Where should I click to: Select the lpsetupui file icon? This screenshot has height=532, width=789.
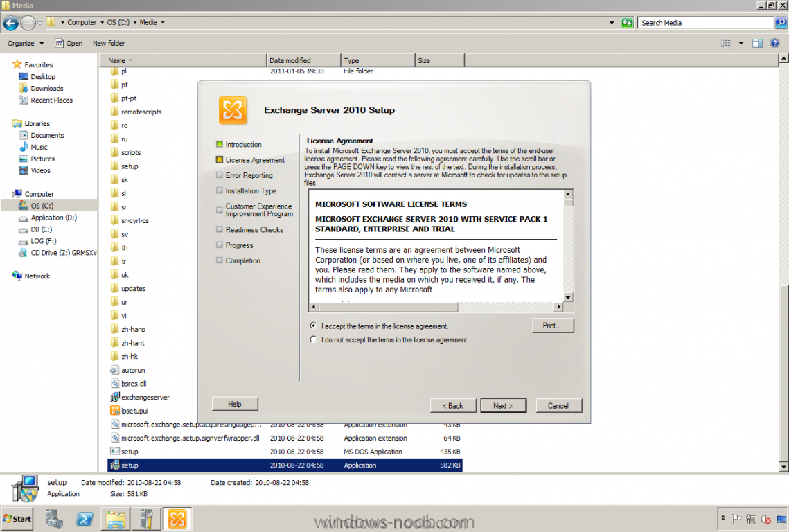click(x=115, y=411)
